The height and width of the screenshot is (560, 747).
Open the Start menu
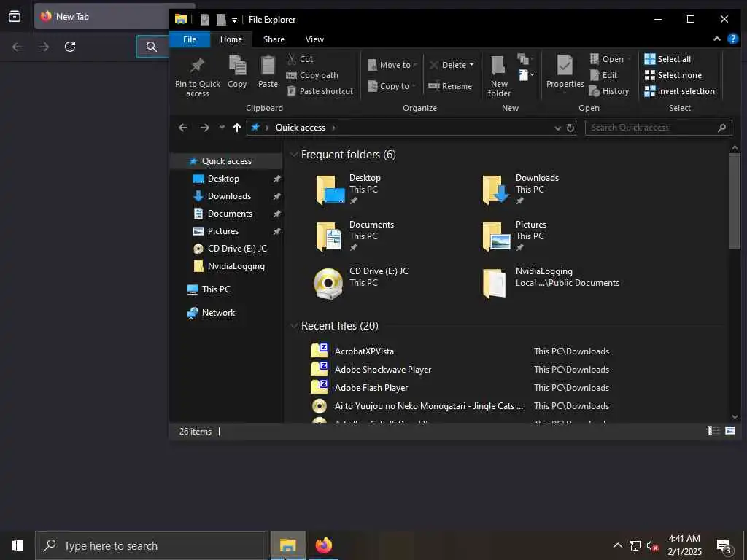(18, 545)
